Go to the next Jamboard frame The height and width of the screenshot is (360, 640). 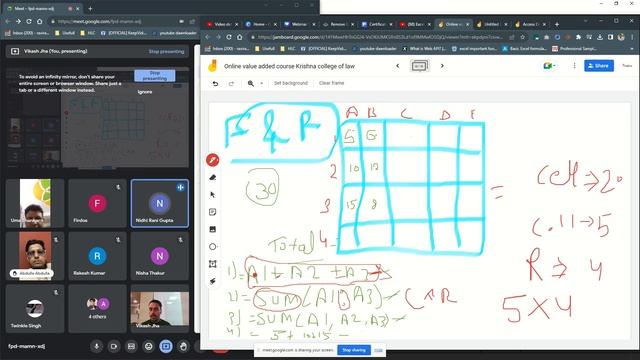point(442,66)
